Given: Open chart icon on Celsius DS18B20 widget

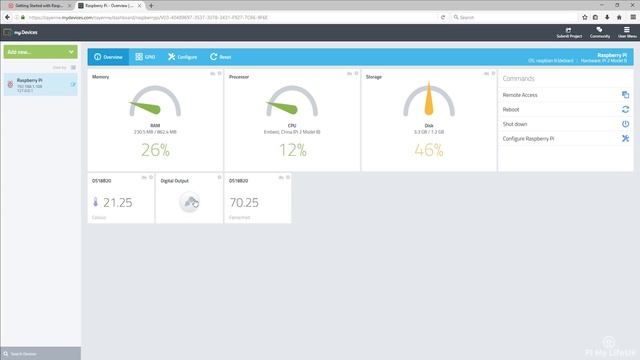Looking at the screenshot, I should point(144,178).
